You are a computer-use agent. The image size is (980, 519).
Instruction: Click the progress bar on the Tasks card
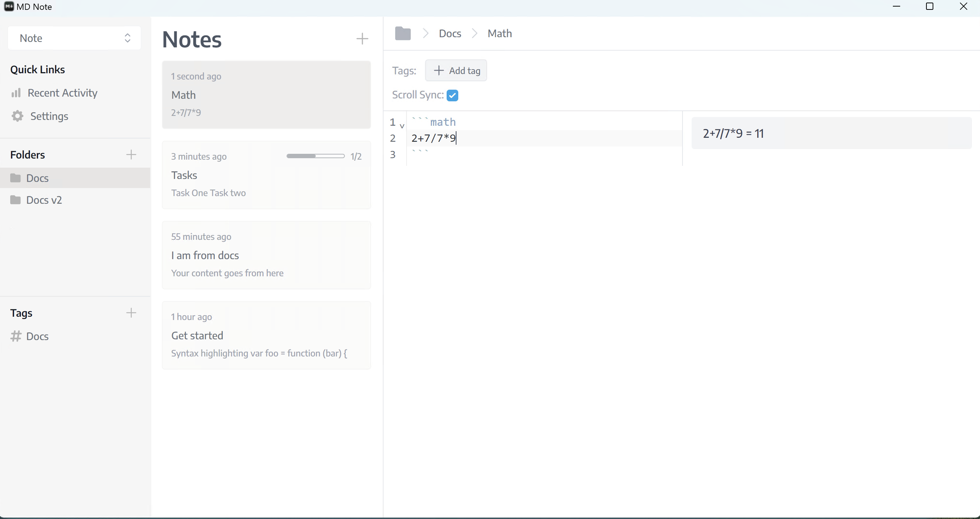(315, 156)
